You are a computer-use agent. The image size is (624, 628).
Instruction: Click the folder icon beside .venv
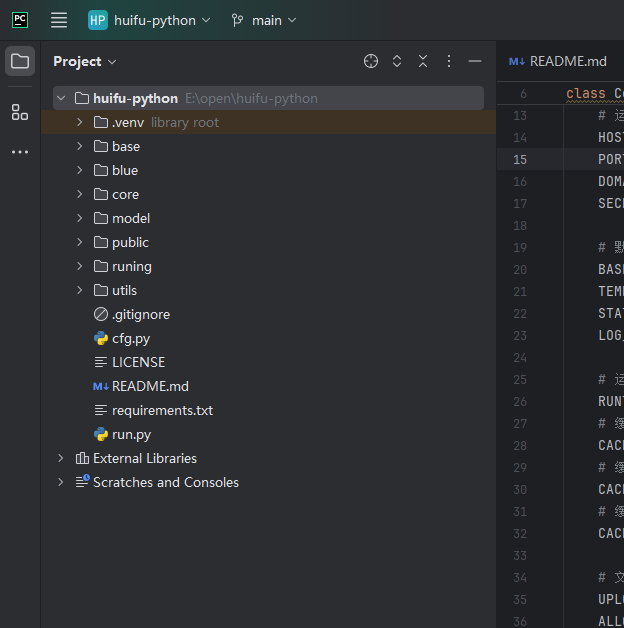(x=101, y=122)
